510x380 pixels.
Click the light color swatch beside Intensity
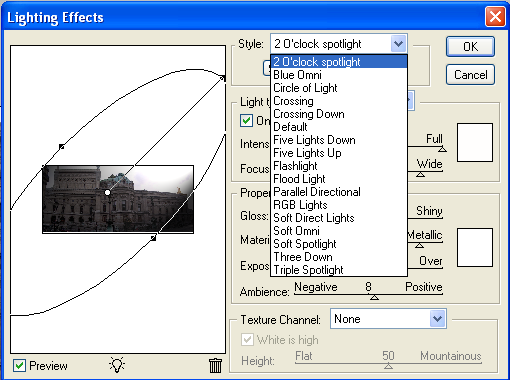click(475, 142)
